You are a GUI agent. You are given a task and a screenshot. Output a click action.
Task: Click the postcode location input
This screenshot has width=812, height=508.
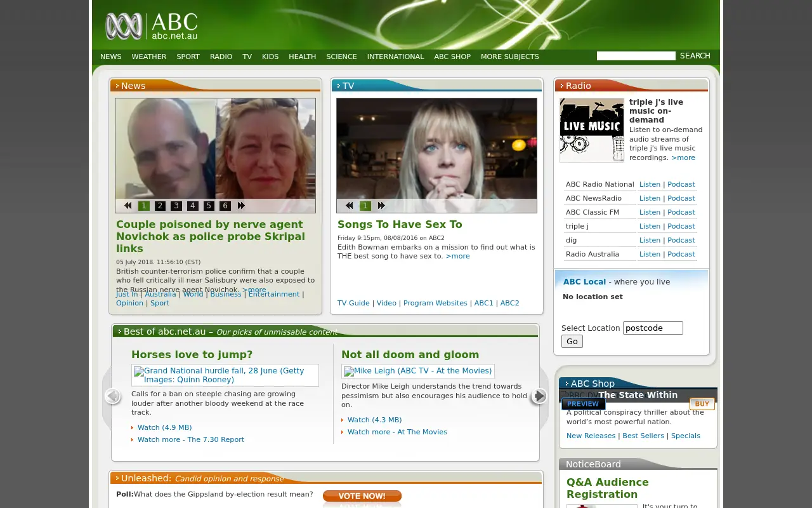click(653, 328)
